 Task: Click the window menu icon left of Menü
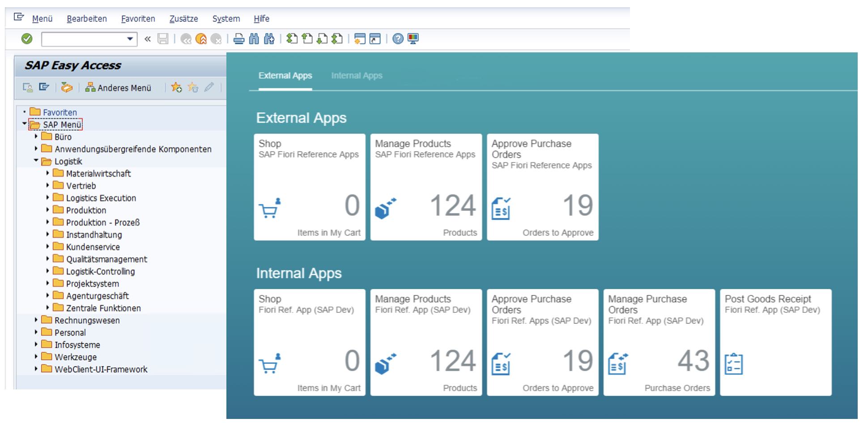click(19, 17)
